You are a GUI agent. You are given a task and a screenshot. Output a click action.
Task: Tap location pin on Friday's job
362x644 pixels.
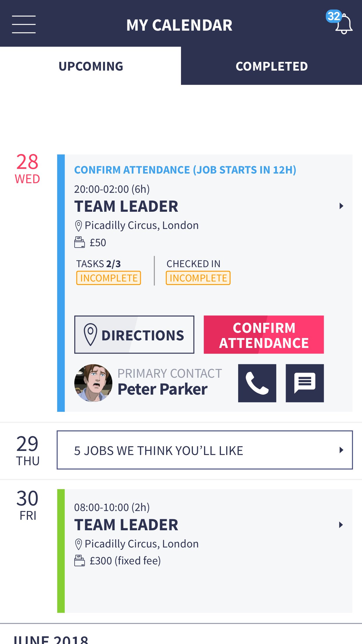78,544
